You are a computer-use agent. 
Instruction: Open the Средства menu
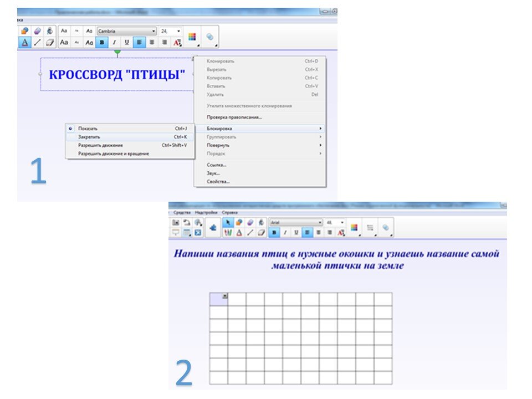click(x=182, y=212)
